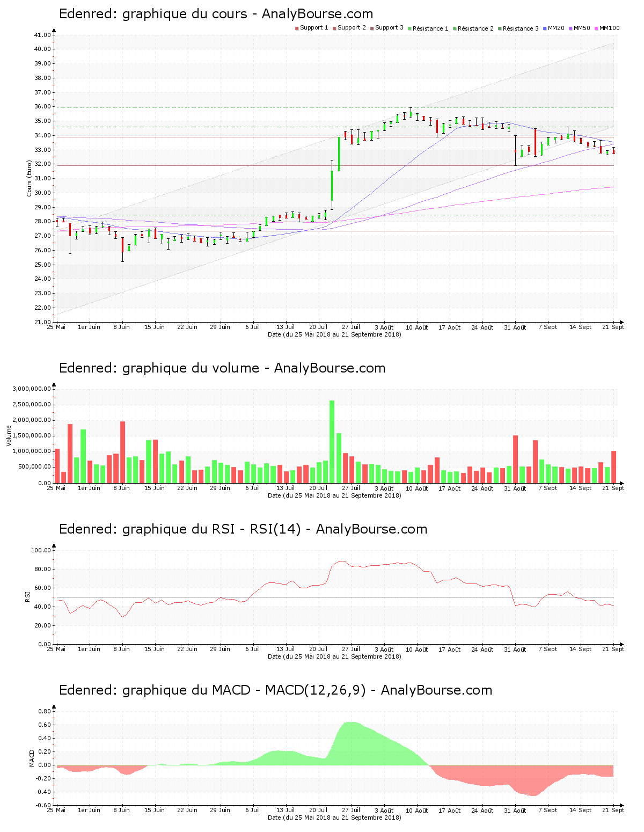Image resolution: width=644 pixels, height=832 pixels.
Task: Click '27 Juil' on the volume chart axis
Action: [351, 488]
